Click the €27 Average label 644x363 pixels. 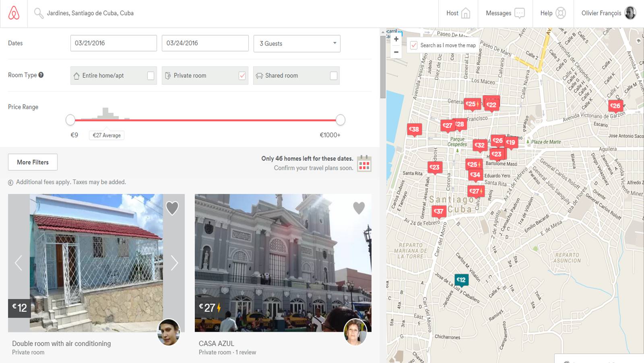tap(107, 135)
